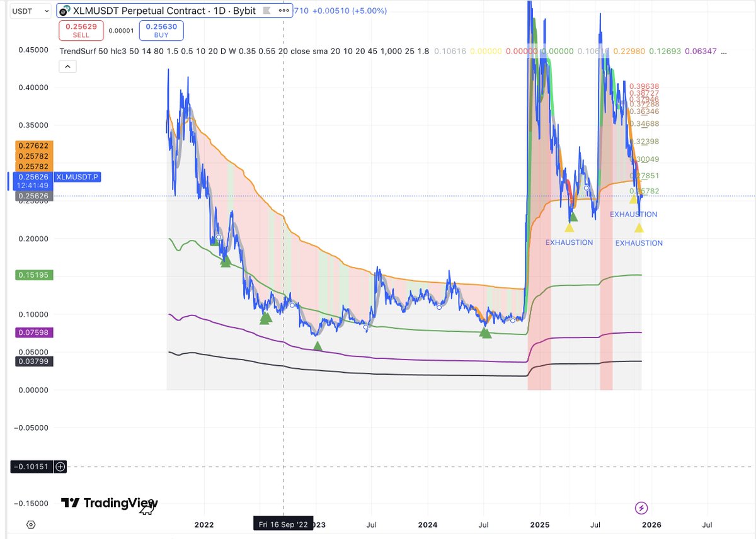
Task: Click the plus icon beside the -0.10151 label
Action: point(60,467)
